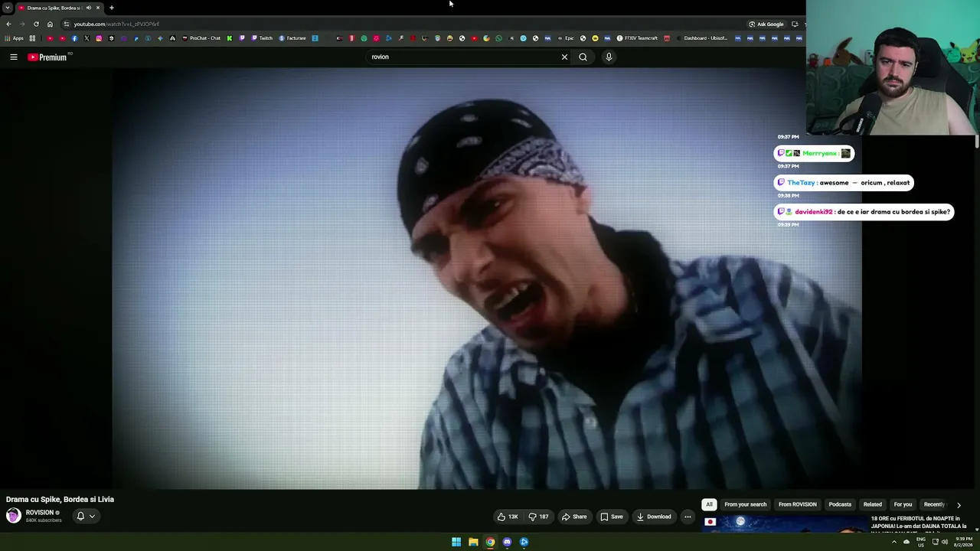The image size is (980, 551).
Task: Open the X (Twitter) bookmark
Action: click(87, 38)
